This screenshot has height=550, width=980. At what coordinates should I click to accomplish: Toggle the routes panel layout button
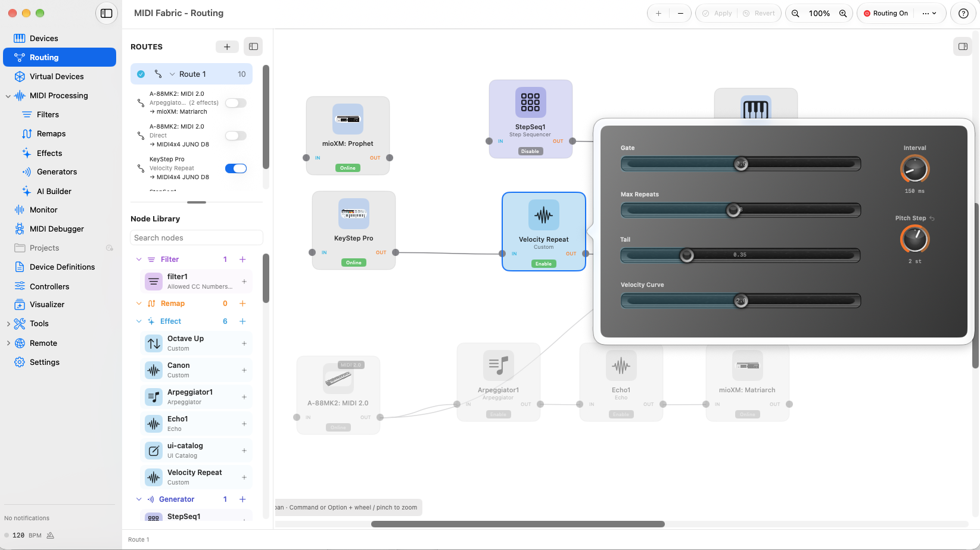pos(253,46)
